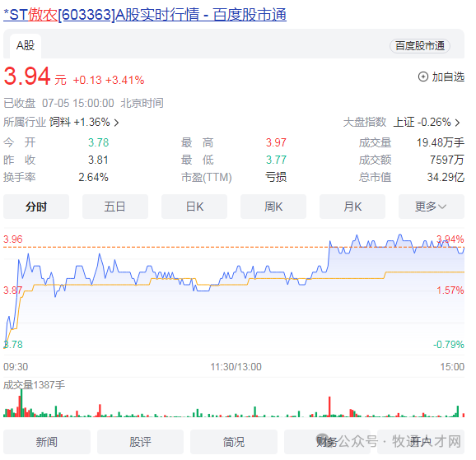Click the 换手率 value 2.64%
Screen dimensions: 476x460
(93, 177)
